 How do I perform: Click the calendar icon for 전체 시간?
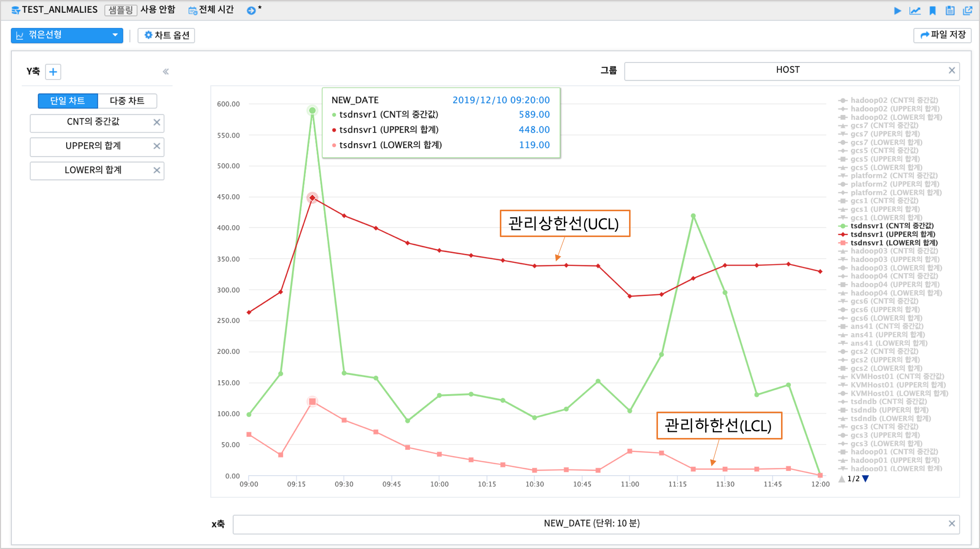coord(193,10)
